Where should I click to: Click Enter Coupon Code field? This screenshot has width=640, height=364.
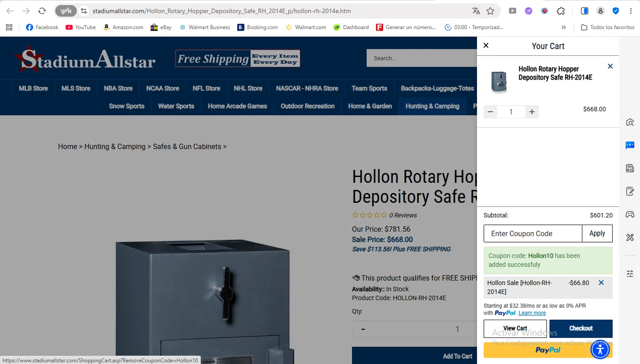click(533, 234)
